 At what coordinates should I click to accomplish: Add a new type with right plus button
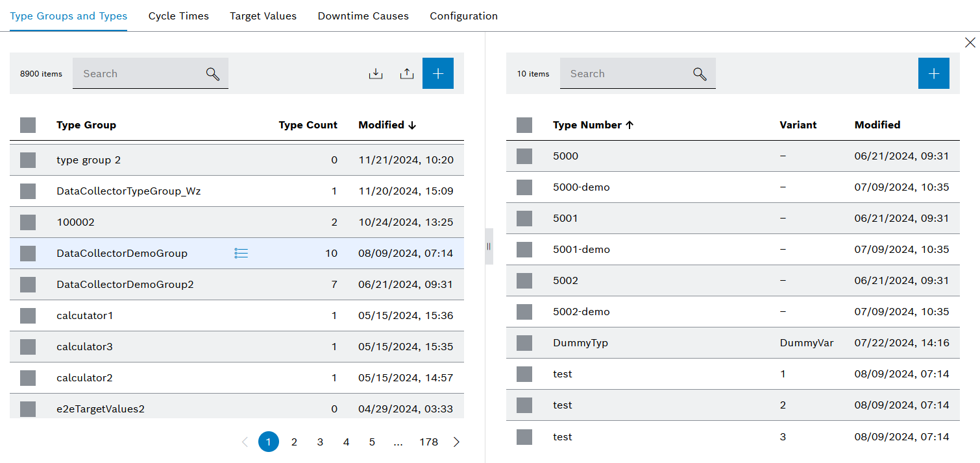[x=934, y=73]
